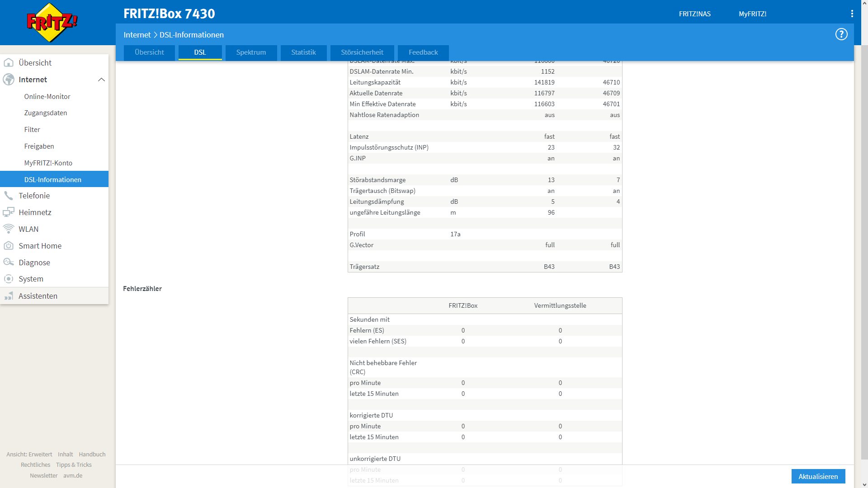Switch to the Störsicherheit tab
The width and height of the screenshot is (868, 488).
(362, 52)
